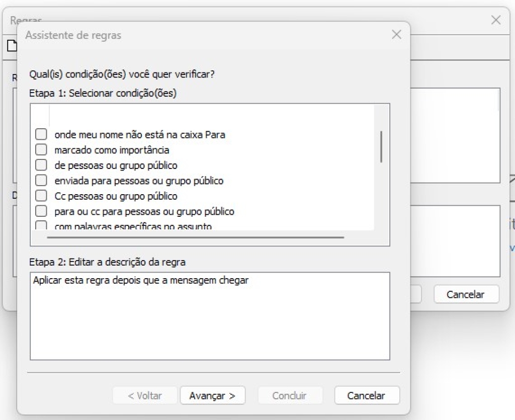Viewport: 515px width, 420px height.
Task: Click the 'Aplicar esta regra depois que a mensagem chegar' text
Action: tap(141, 281)
